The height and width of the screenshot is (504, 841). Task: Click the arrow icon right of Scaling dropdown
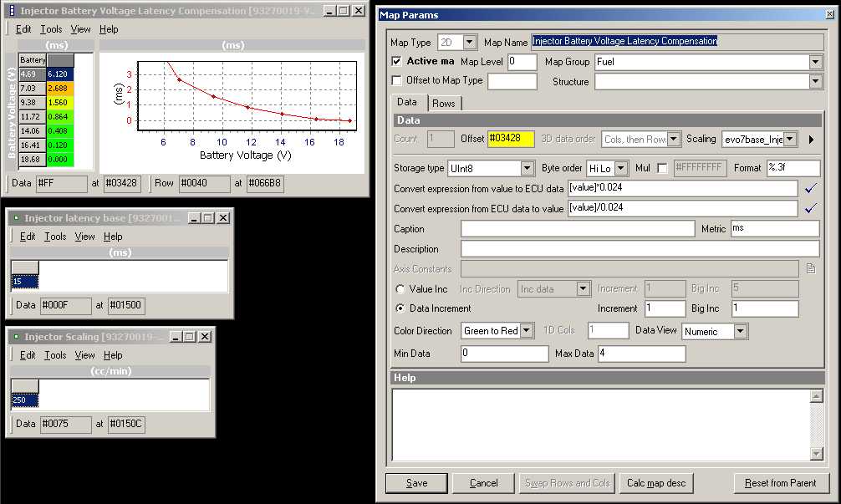tap(811, 140)
